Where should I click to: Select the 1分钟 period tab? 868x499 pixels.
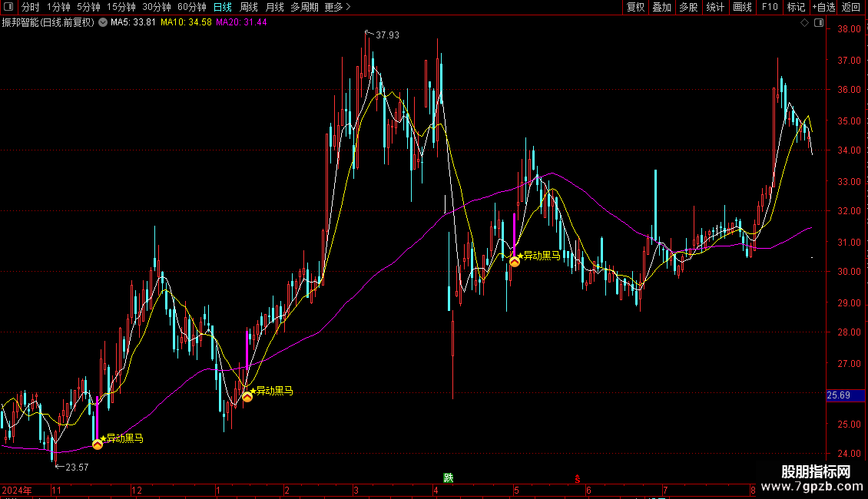pyautogui.click(x=58, y=7)
